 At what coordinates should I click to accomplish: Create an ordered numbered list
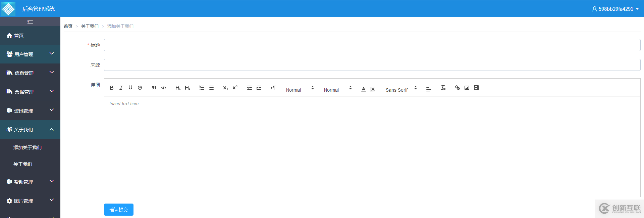point(202,88)
